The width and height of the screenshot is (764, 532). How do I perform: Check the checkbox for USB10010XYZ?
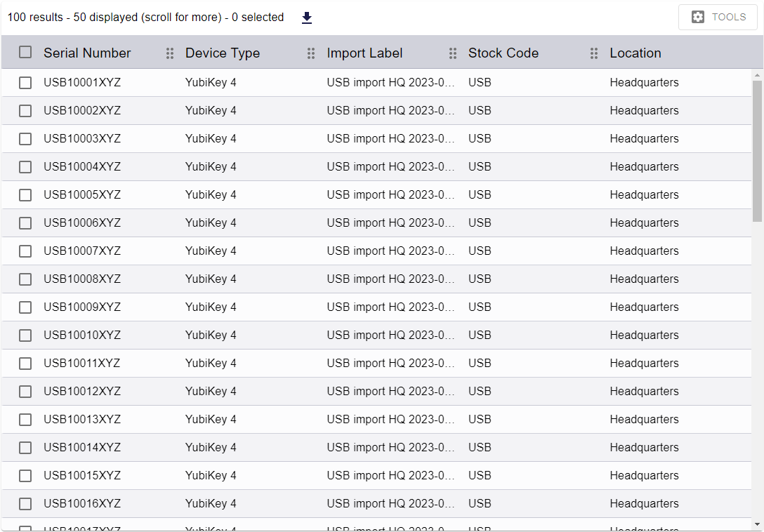25,335
